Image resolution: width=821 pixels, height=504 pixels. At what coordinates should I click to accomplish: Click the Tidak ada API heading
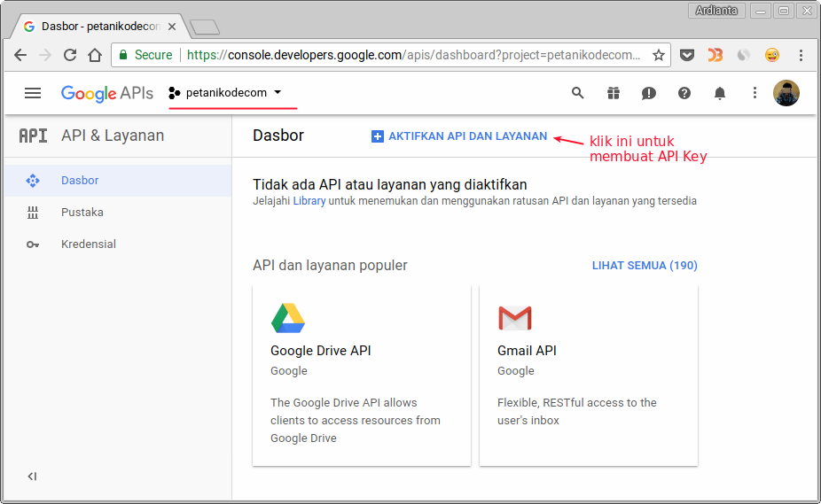pyautogui.click(x=389, y=185)
